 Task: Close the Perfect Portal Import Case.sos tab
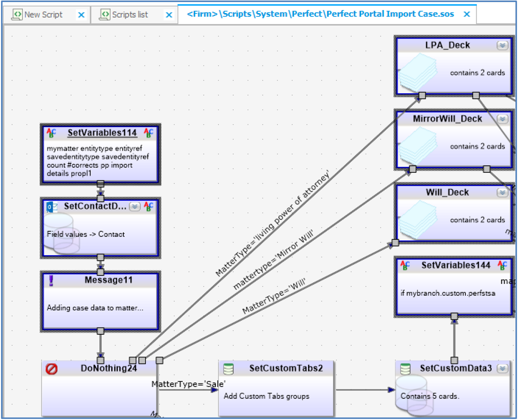tap(466, 15)
